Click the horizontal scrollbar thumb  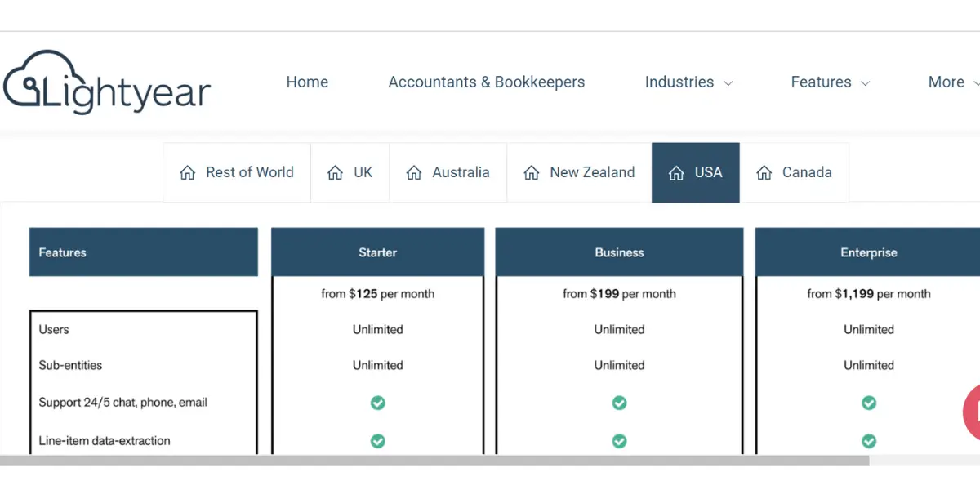pos(434,460)
